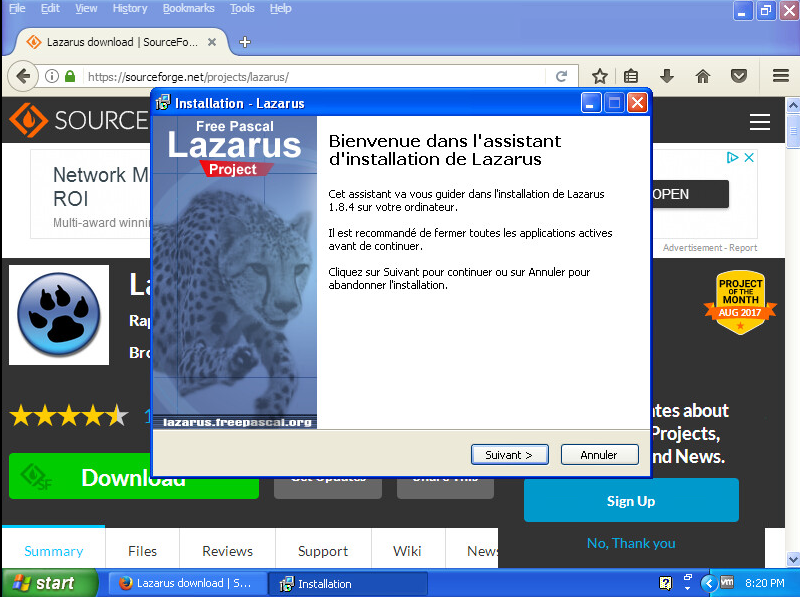
Task: Click the blue Sign Up button
Action: [x=631, y=501]
